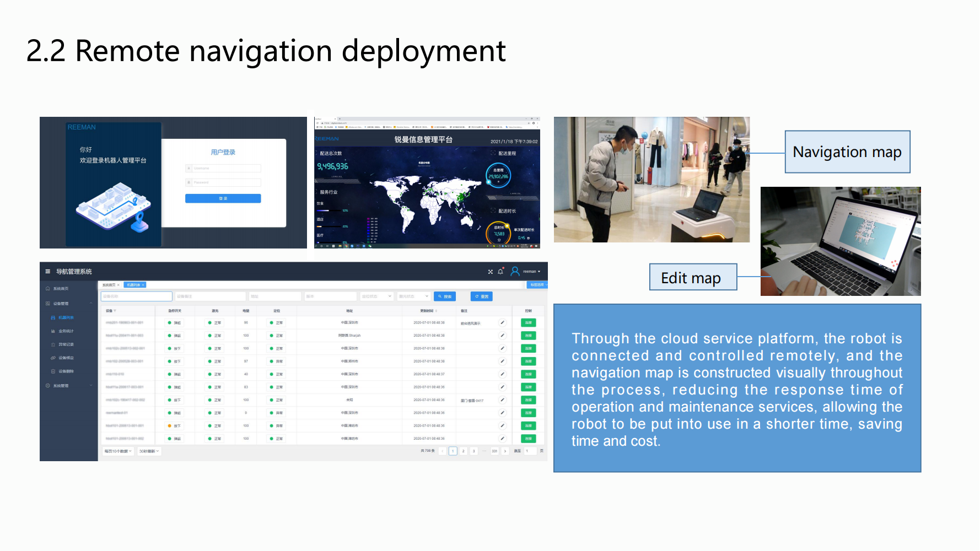Toggle the orange 按下 emergency stop status indicator
Image resolution: width=980 pixels, height=551 pixels.
coord(170,426)
